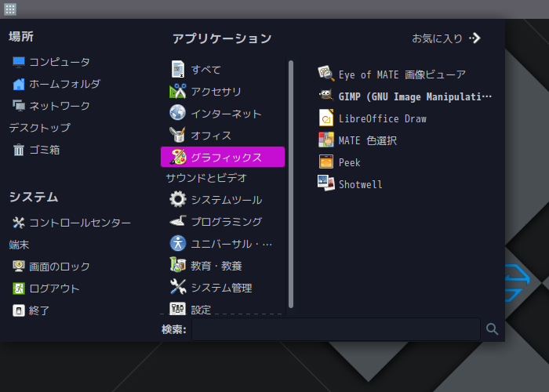The height and width of the screenshot is (392, 549).
Task: Click the 画面のロック label
Action: coord(60,267)
